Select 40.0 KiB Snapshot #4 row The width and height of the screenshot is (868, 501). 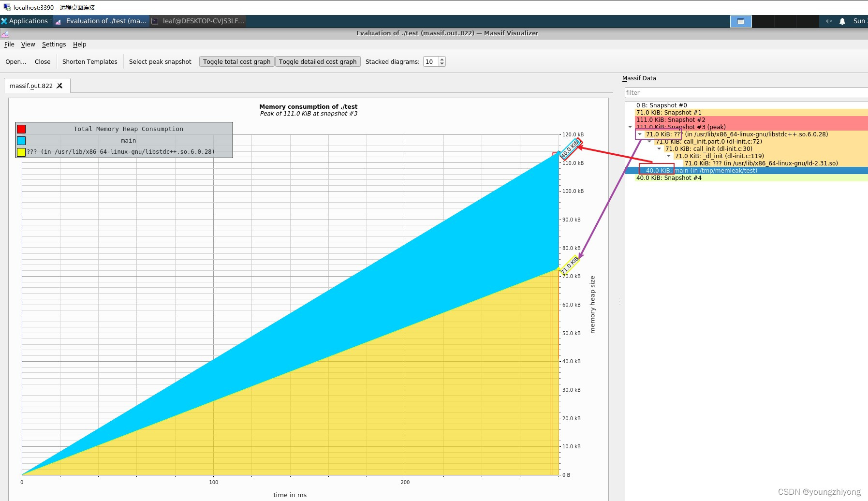751,177
